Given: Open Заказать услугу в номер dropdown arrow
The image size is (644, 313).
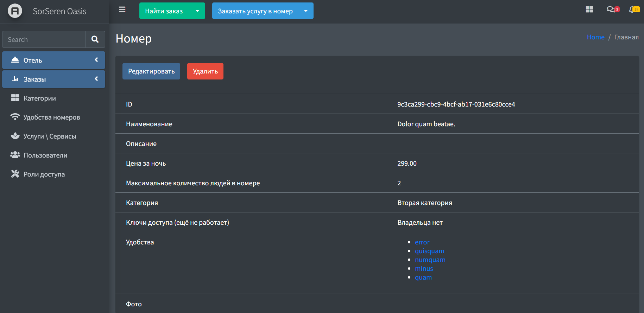Looking at the screenshot, I should pyautogui.click(x=306, y=11).
